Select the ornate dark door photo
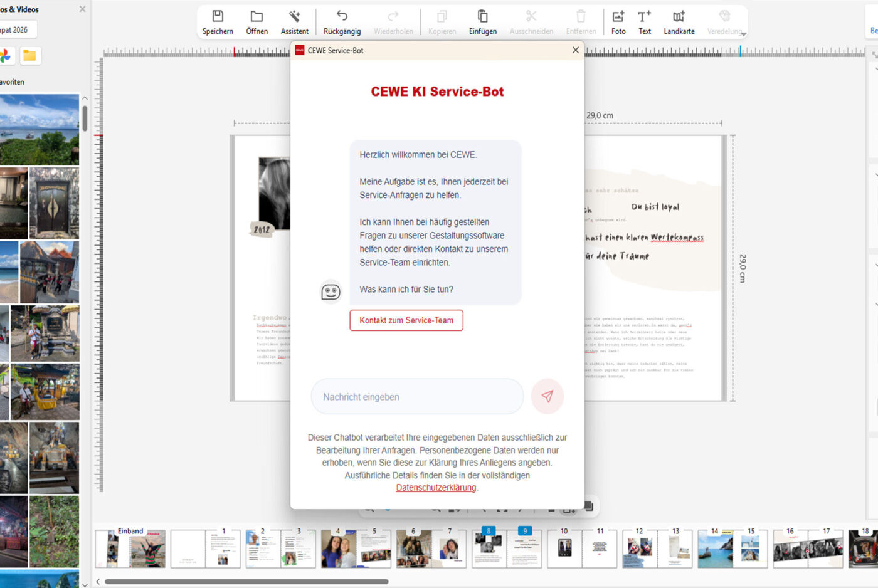Image resolution: width=878 pixels, height=588 pixels. (x=54, y=202)
